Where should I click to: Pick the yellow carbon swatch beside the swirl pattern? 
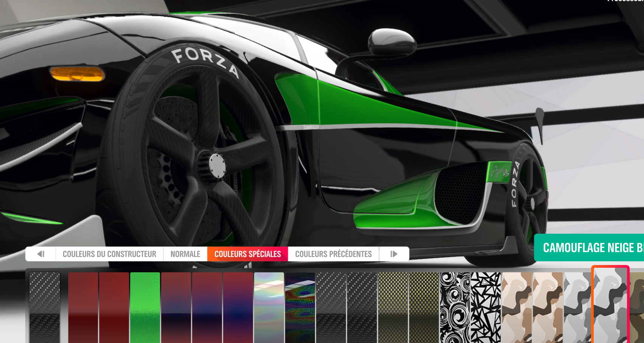pyautogui.click(x=424, y=307)
